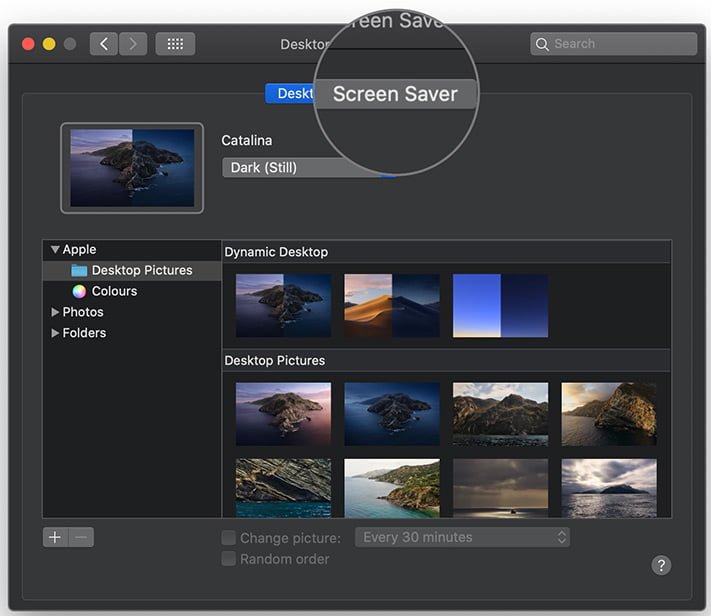
Task: Expand the Photos disclosure triangle
Action: click(55, 312)
